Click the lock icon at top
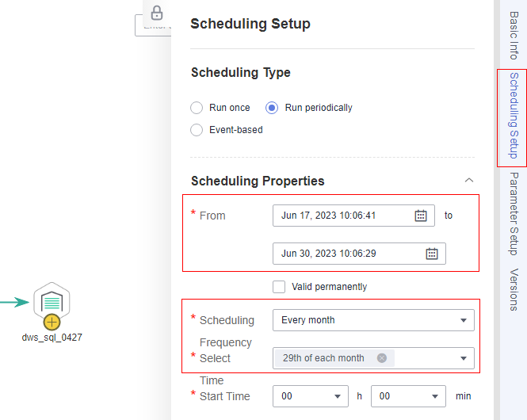 tap(157, 13)
